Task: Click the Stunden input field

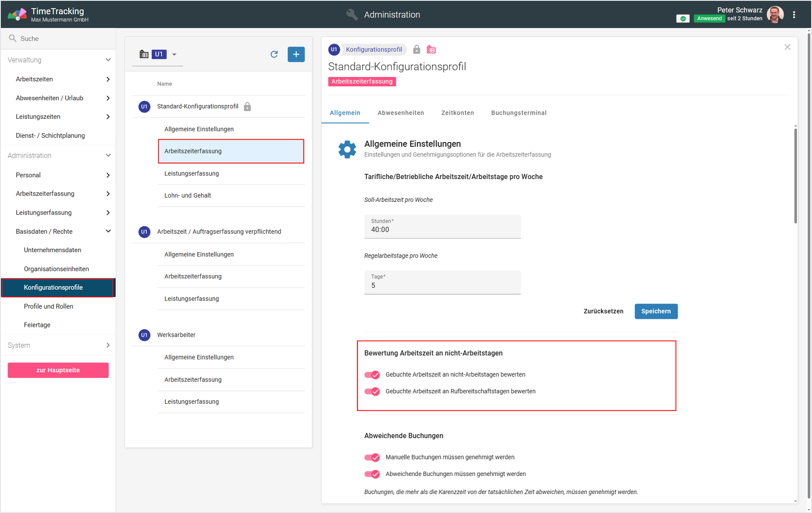Action: coord(442,229)
